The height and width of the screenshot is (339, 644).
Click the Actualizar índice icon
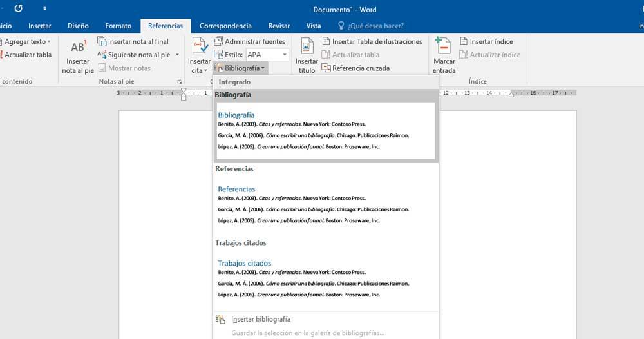pyautogui.click(x=464, y=55)
